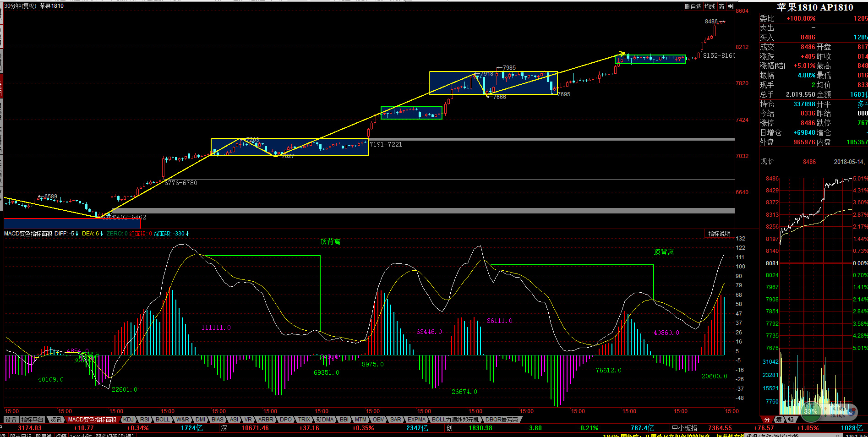Open the 设置 settings tab
The width and height of the screenshot is (868, 437).
pyautogui.click(x=11, y=420)
